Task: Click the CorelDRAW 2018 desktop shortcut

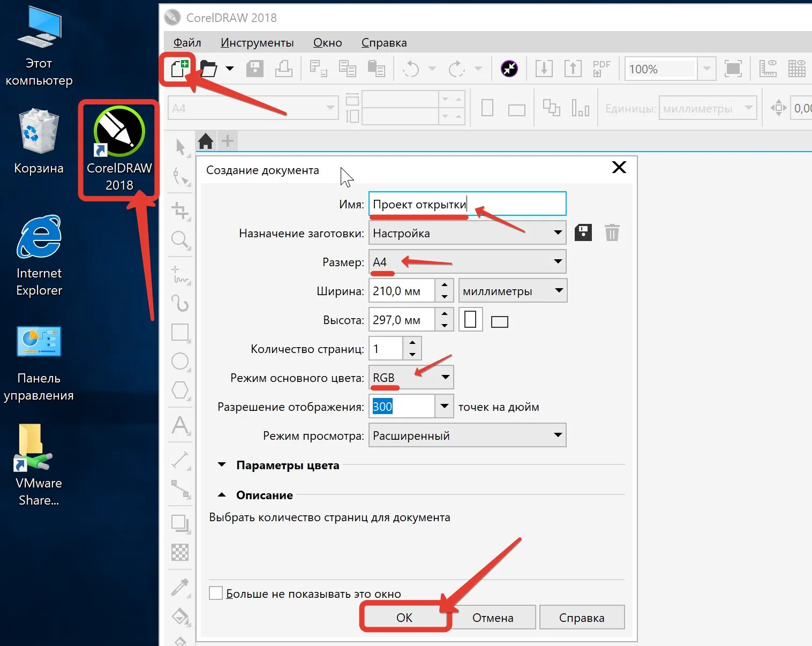Action: point(119,149)
